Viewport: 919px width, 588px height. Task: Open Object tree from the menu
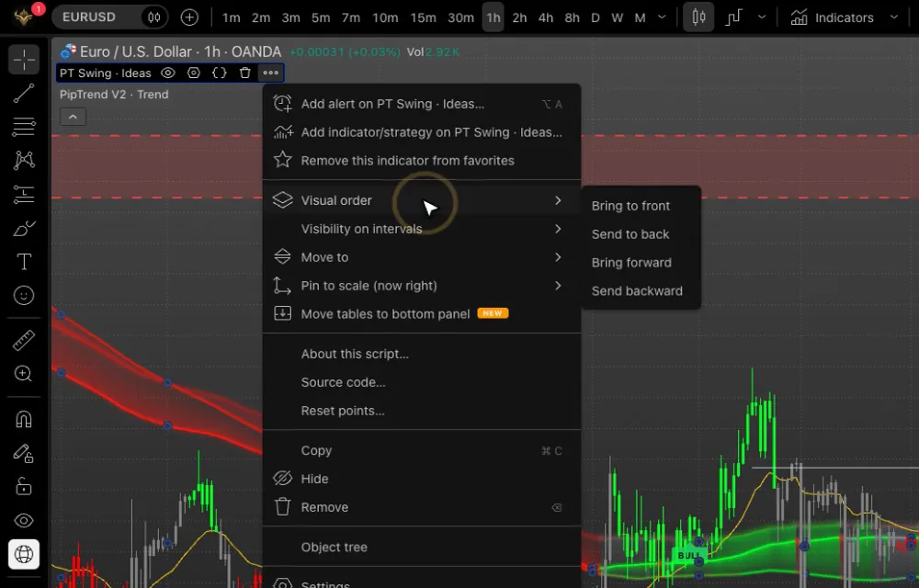point(422,547)
